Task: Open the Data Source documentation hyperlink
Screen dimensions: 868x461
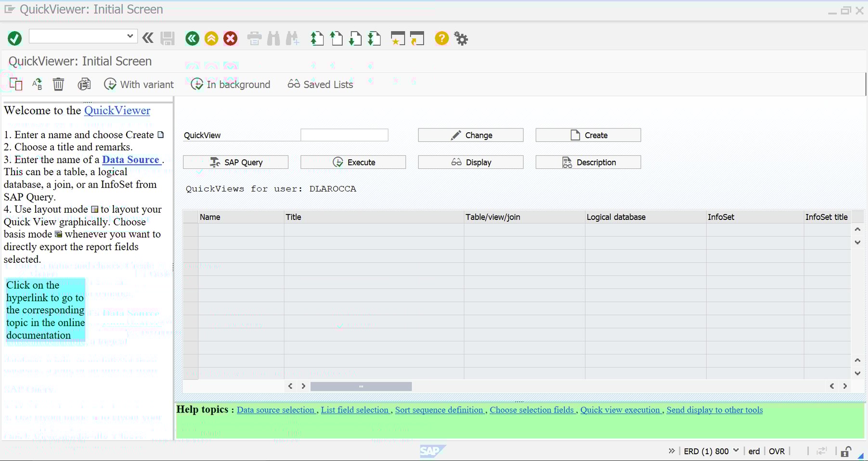Action: coord(131,159)
